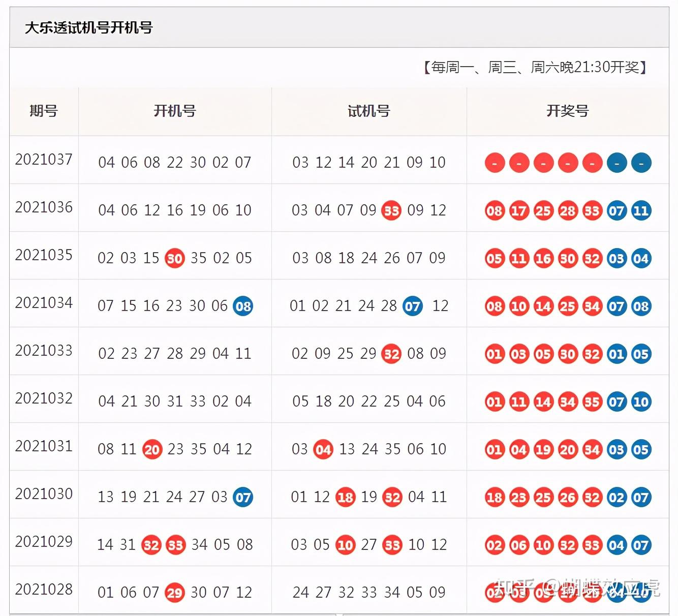This screenshot has height=616, width=678.
Task: Select red ball 06 in 2021029 开奖号 cell
Action: [519, 545]
